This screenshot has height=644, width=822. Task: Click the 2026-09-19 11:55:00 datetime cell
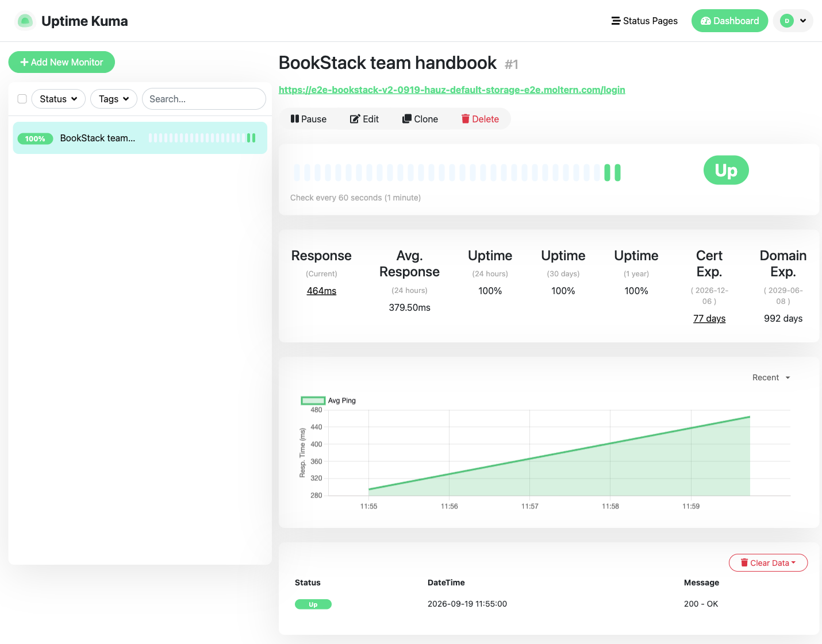click(467, 604)
